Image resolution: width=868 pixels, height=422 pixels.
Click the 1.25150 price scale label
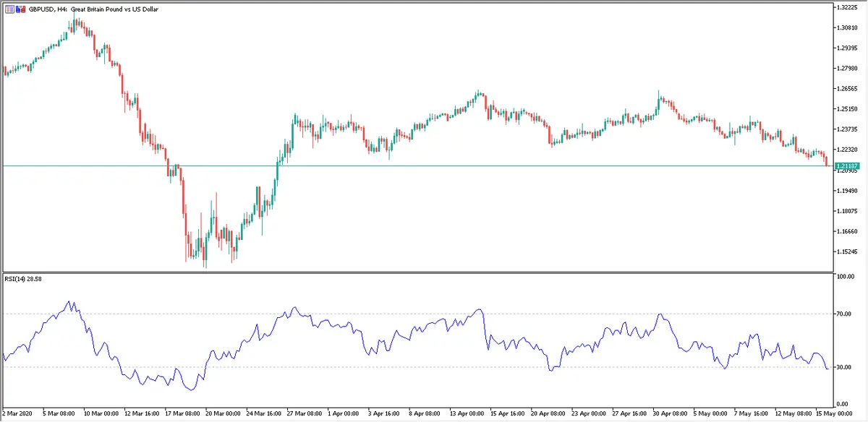(x=846, y=109)
